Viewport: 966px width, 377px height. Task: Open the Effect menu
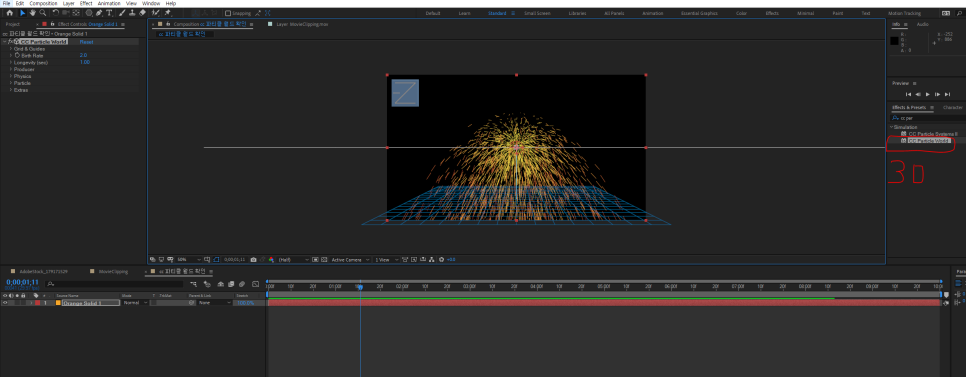point(86,3)
